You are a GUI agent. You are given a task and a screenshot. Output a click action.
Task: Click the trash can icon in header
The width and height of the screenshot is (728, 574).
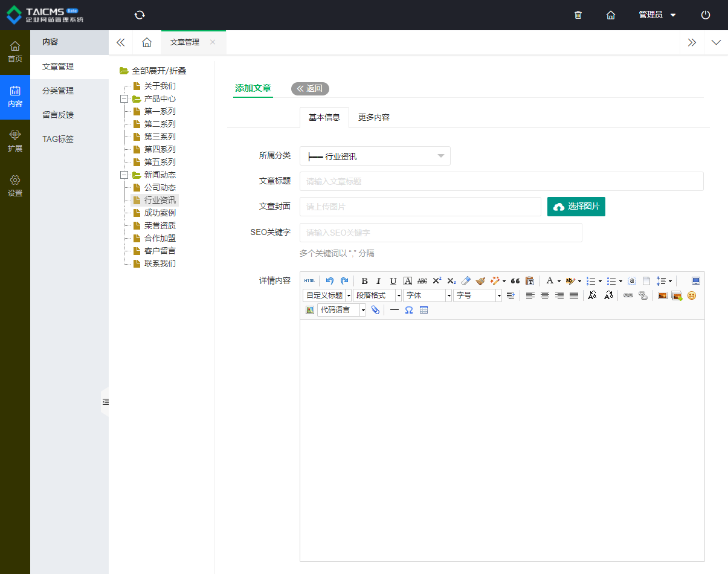point(578,15)
